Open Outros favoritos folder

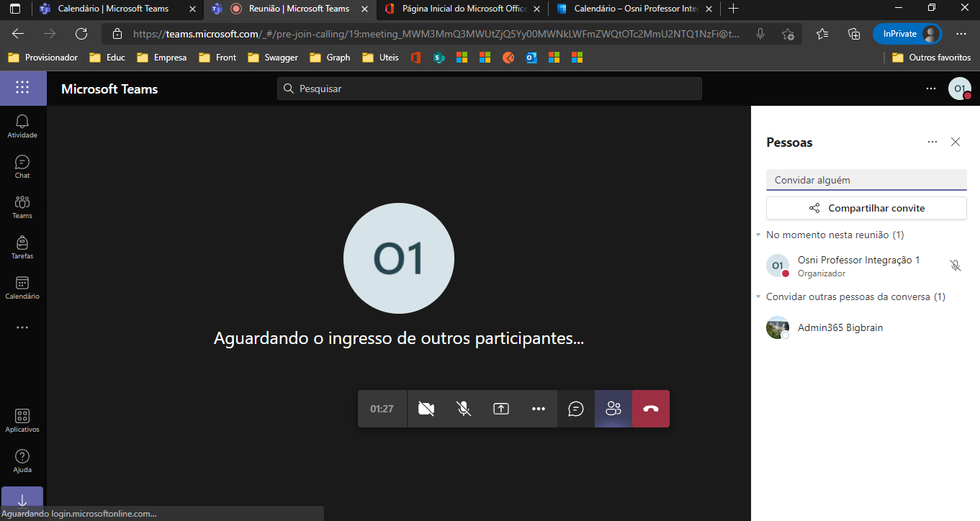tap(931, 58)
